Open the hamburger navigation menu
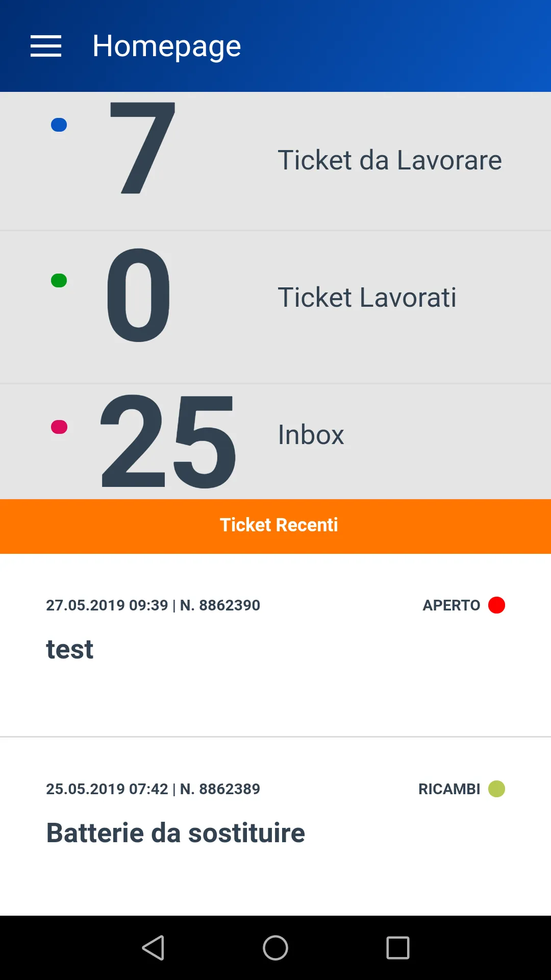Image resolution: width=551 pixels, height=980 pixels. (x=46, y=46)
